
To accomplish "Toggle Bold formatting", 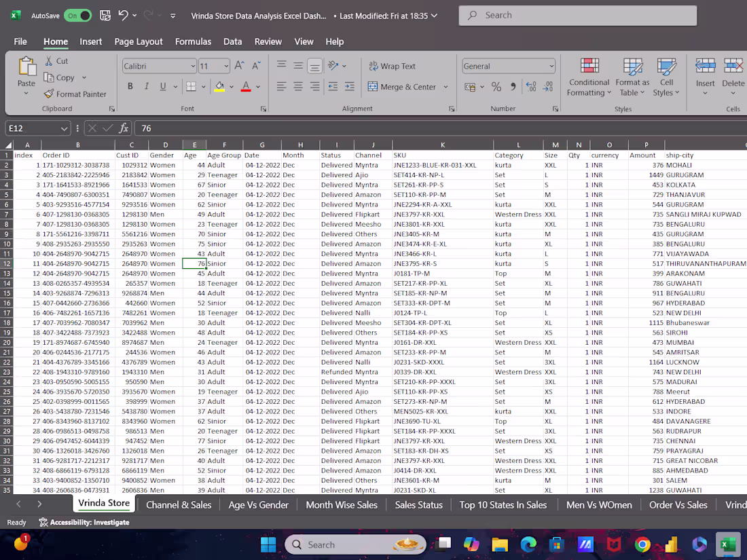I will (130, 86).
